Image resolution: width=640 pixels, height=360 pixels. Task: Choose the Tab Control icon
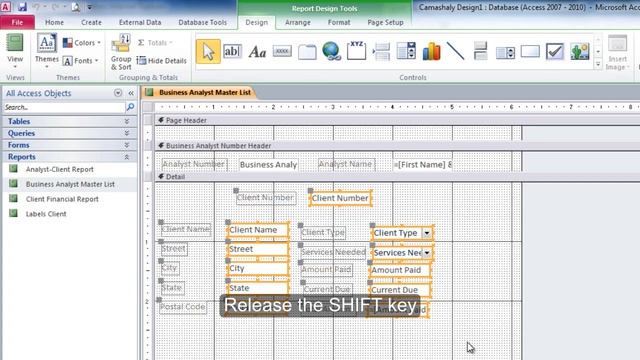(307, 52)
